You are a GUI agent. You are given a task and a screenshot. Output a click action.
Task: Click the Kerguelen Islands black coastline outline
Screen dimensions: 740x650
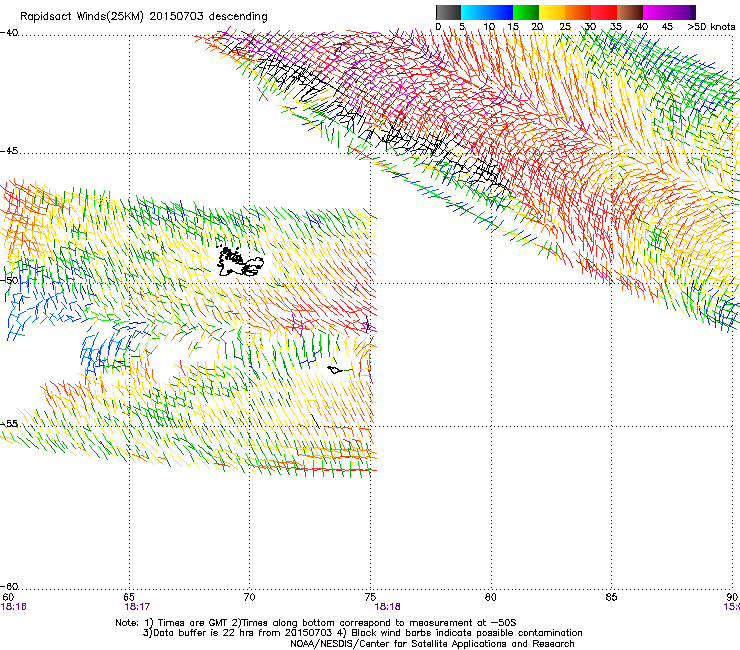[x=240, y=262]
